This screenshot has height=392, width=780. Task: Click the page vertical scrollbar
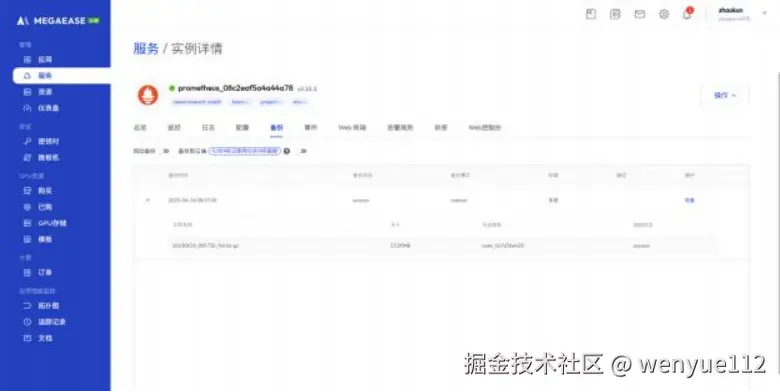click(778, 224)
